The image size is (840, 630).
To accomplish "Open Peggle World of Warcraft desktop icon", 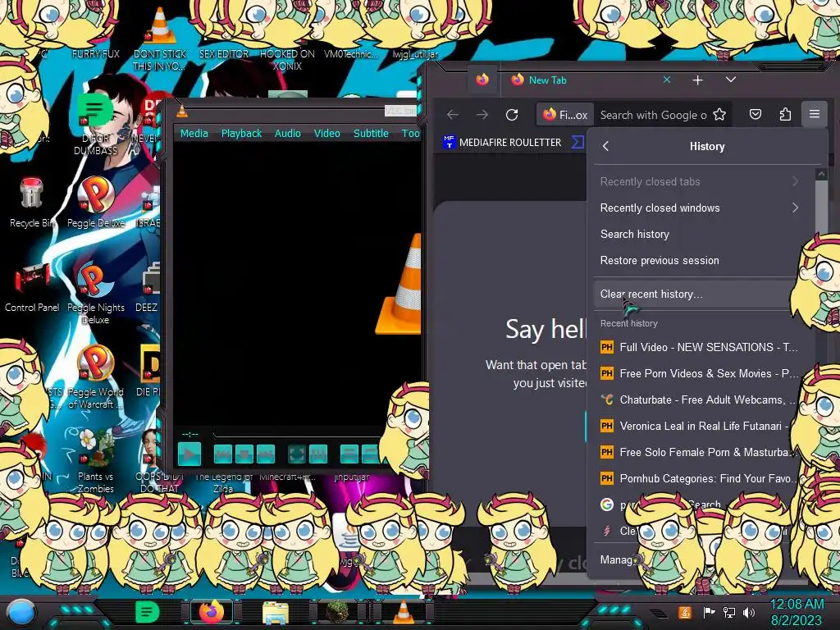I will click(95, 377).
